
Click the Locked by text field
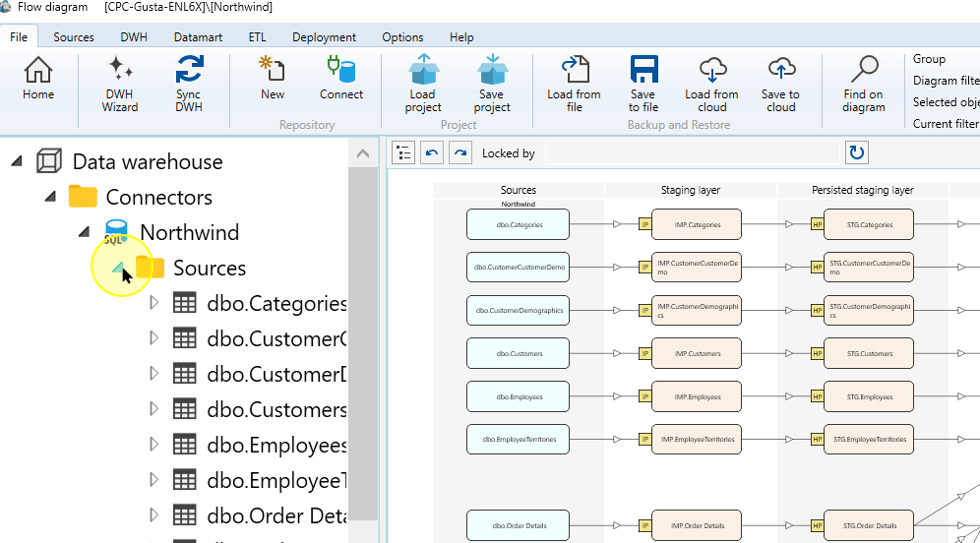coord(692,153)
